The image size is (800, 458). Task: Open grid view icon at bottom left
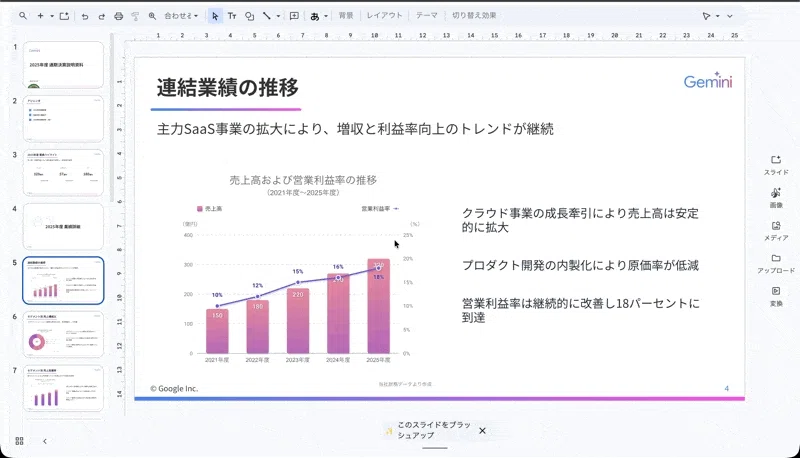coord(19,441)
